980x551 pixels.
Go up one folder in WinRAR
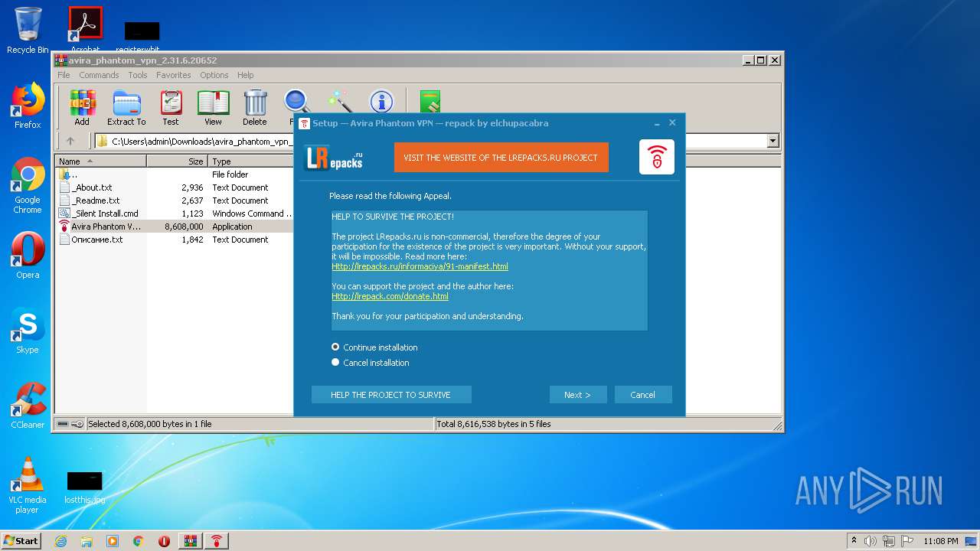(70, 141)
